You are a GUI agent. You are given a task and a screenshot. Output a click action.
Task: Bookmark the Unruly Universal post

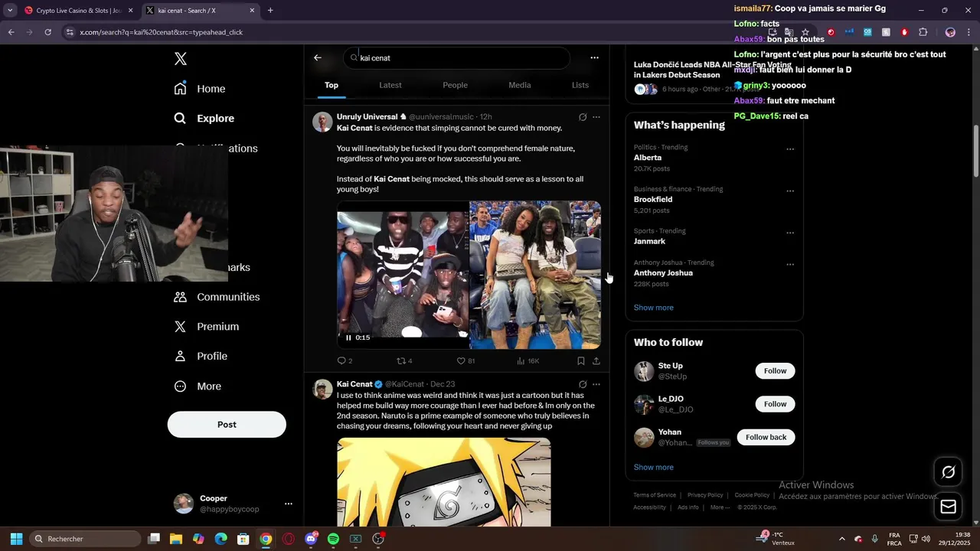point(581,361)
